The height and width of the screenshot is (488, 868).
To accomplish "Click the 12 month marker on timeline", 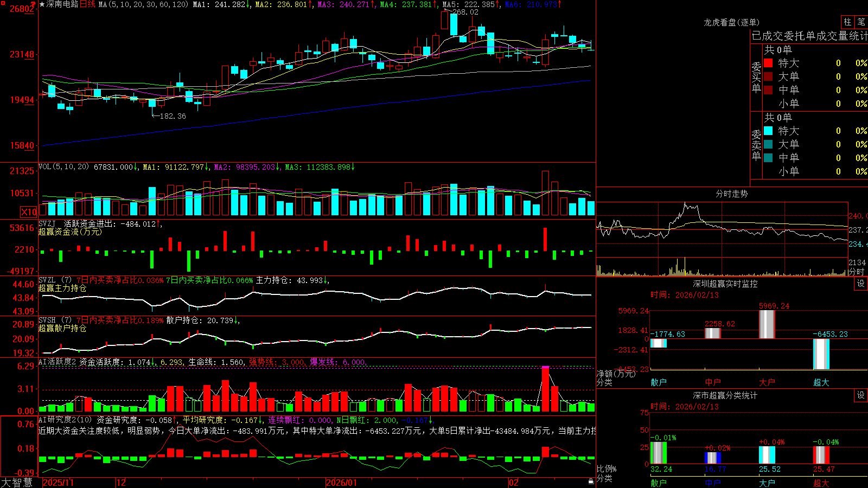I will pos(121,483).
